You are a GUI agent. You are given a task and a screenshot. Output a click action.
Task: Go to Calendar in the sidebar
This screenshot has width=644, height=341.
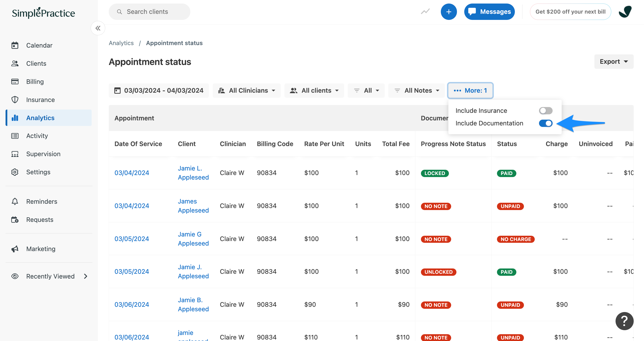[x=49, y=45]
